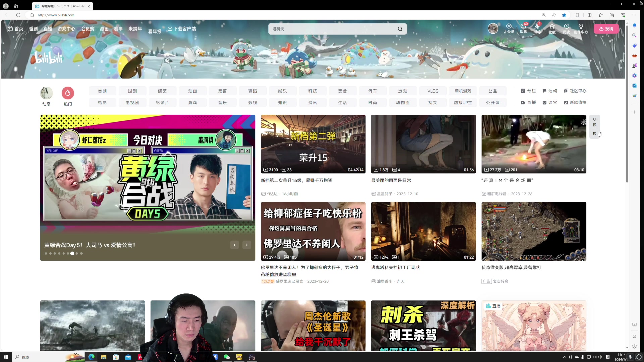Go to next carousel banner slide

point(247,245)
